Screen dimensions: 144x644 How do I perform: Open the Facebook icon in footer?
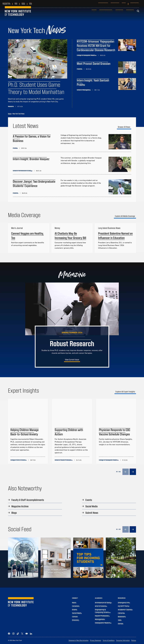coord(9,633)
